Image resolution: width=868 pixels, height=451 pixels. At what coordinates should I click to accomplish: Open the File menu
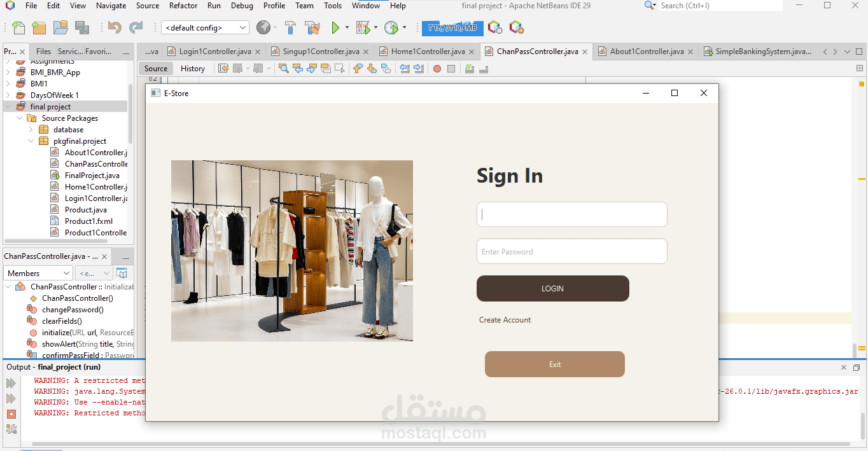pyautogui.click(x=31, y=6)
